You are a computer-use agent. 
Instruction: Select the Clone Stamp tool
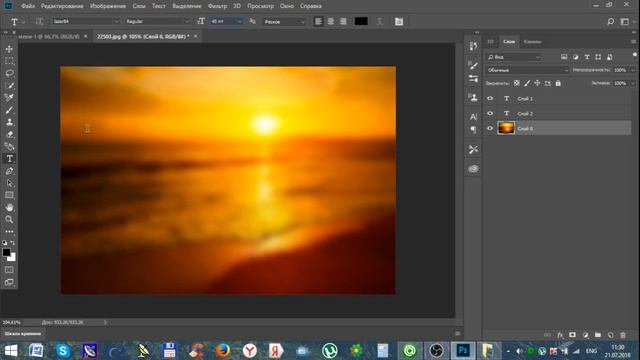tap(9, 122)
